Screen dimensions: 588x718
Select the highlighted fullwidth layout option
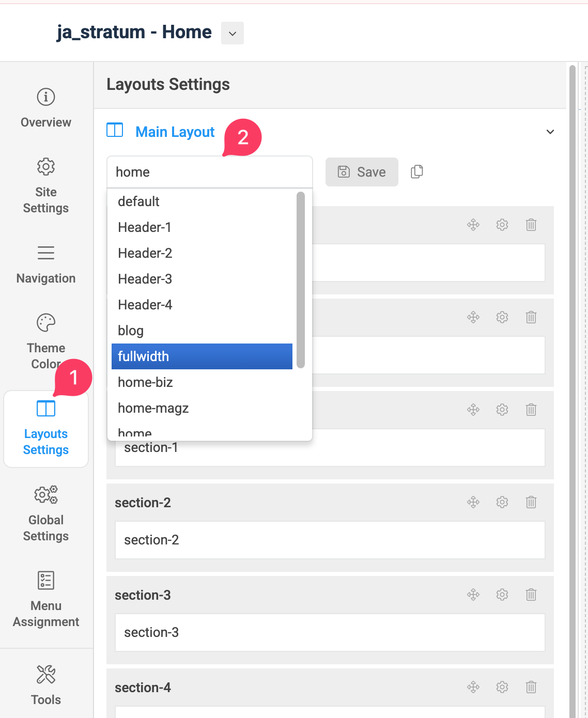point(202,356)
